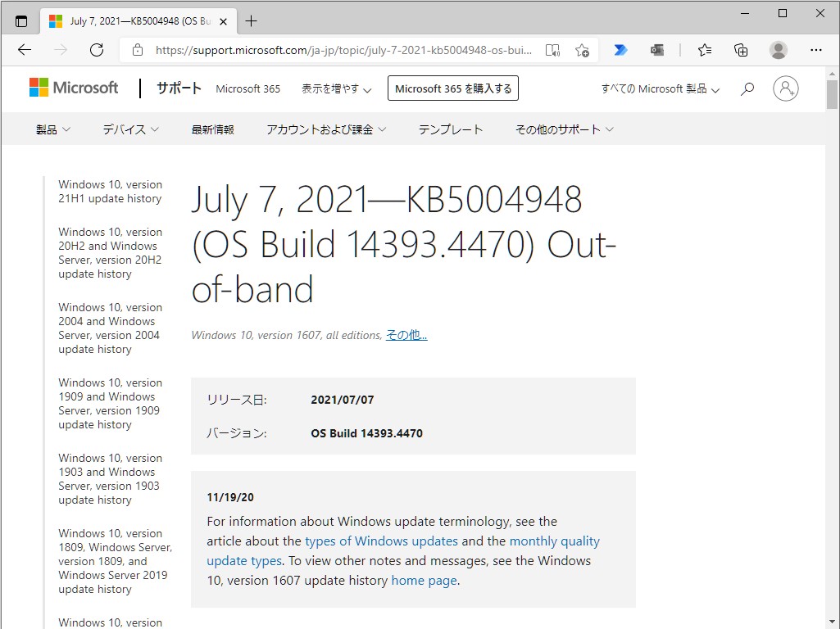Open the Collections icon
The height and width of the screenshot is (629, 840).
pyautogui.click(x=741, y=50)
